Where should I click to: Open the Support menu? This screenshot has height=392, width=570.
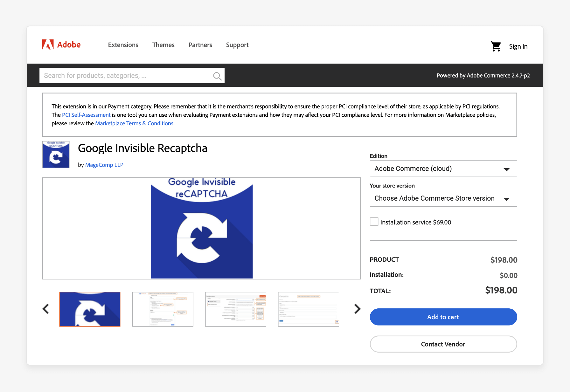237,45
